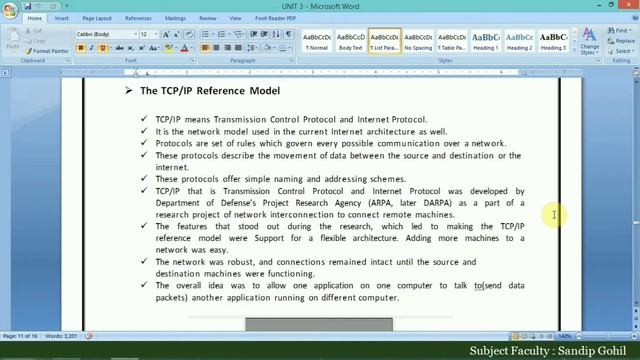The width and height of the screenshot is (640, 360).
Task: Click the Format Painter button
Action: (x=47, y=51)
